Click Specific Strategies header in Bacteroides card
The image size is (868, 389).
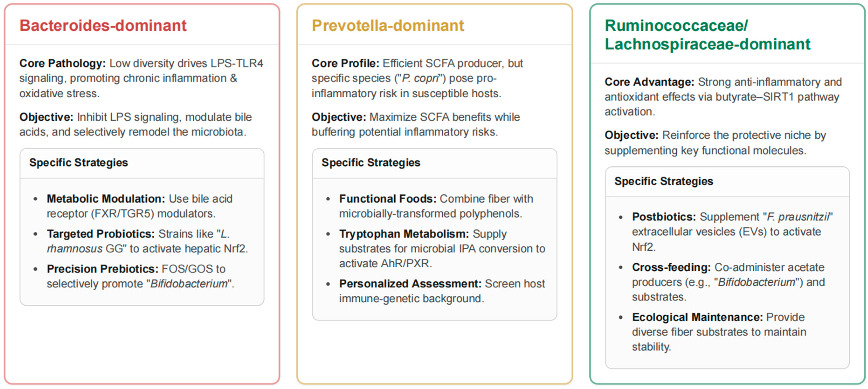(x=79, y=163)
